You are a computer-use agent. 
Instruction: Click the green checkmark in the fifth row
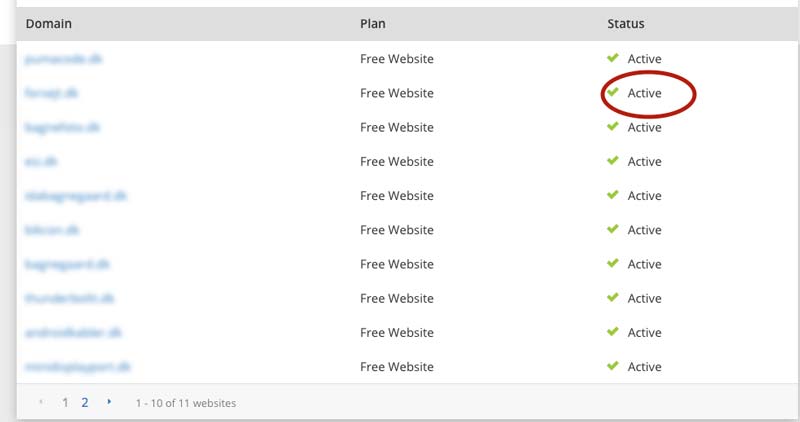[613, 195]
